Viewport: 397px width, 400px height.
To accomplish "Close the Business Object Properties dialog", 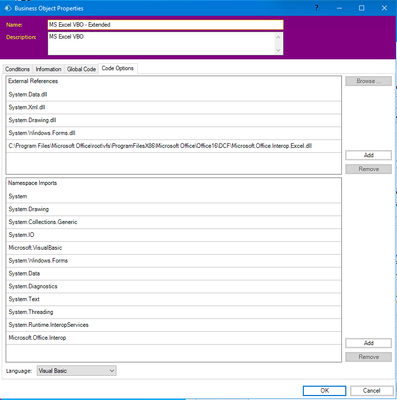I will (x=384, y=8).
